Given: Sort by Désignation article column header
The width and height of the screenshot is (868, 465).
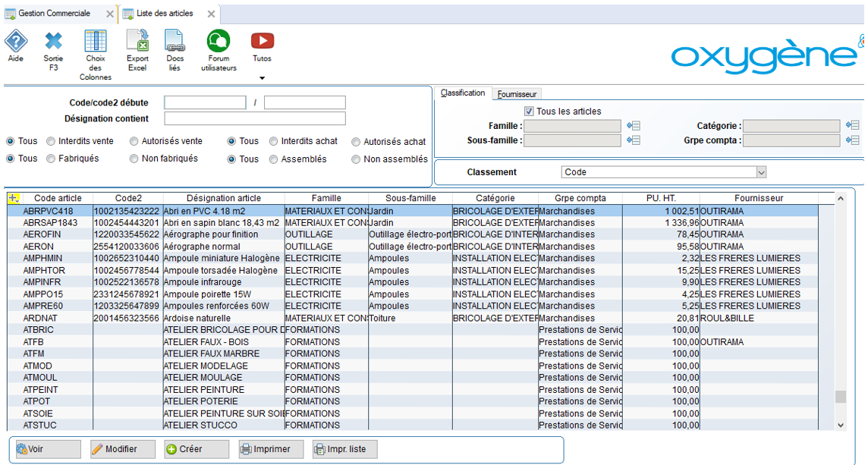Looking at the screenshot, I should 224,198.
